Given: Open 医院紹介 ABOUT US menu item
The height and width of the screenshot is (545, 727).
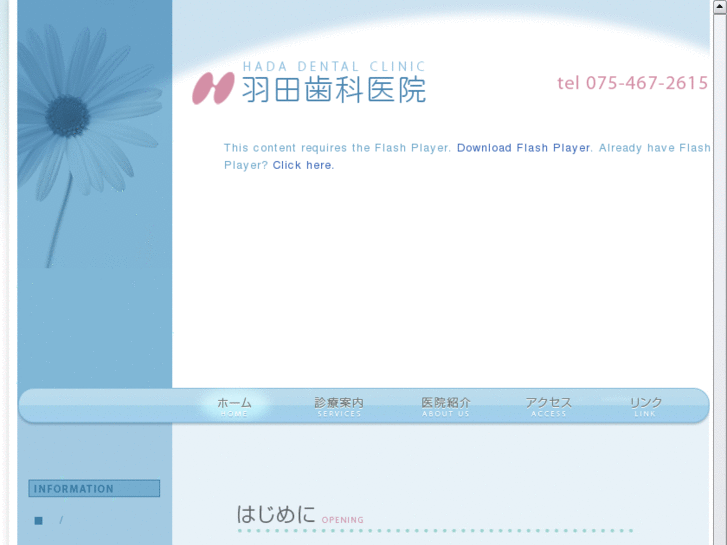Looking at the screenshot, I should 446,406.
